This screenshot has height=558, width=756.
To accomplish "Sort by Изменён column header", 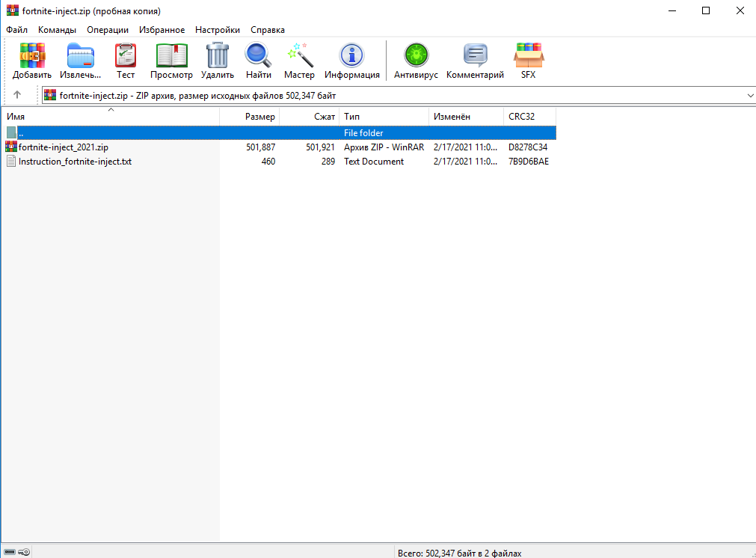I will click(x=466, y=116).
